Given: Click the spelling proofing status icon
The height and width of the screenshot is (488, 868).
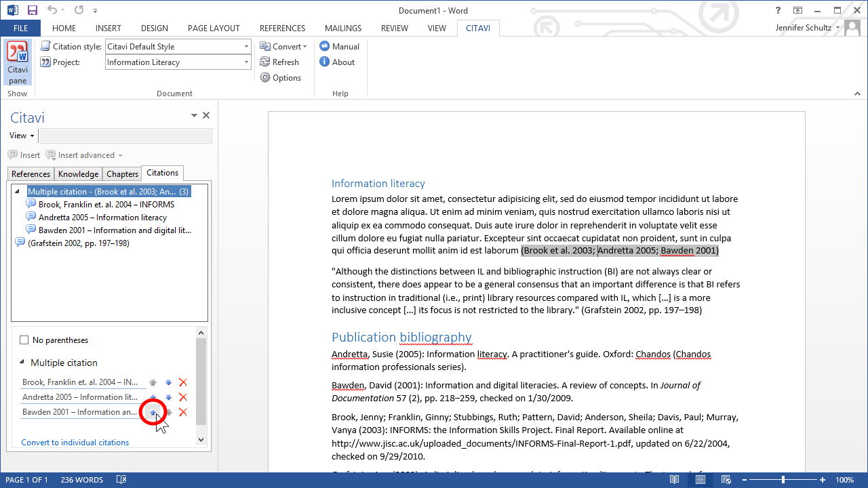Looking at the screenshot, I should click(x=121, y=480).
